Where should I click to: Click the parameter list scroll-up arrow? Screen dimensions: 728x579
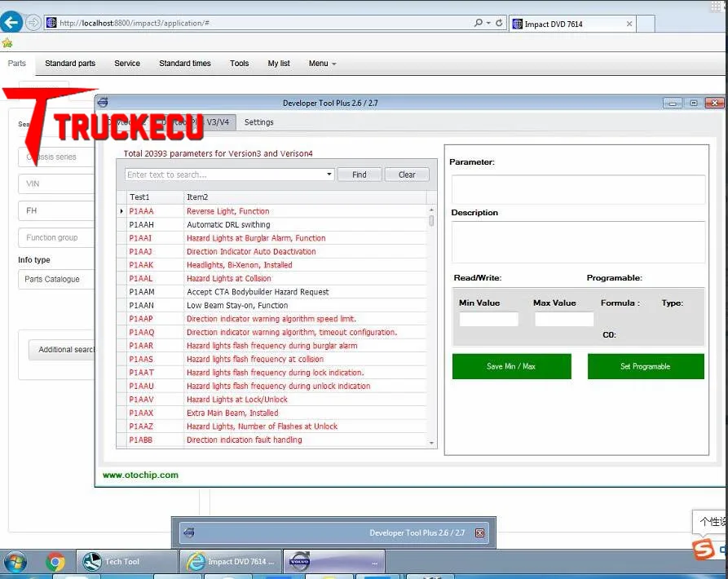coord(431,210)
